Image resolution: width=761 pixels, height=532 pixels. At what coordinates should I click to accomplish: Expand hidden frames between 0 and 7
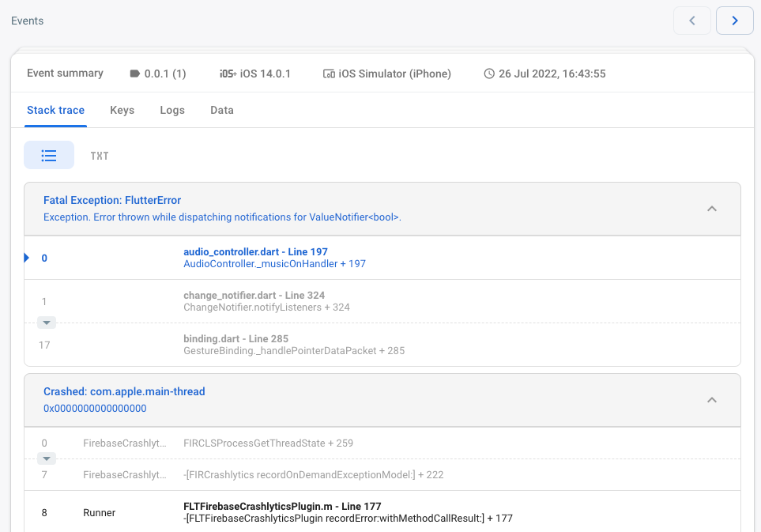[x=47, y=458]
